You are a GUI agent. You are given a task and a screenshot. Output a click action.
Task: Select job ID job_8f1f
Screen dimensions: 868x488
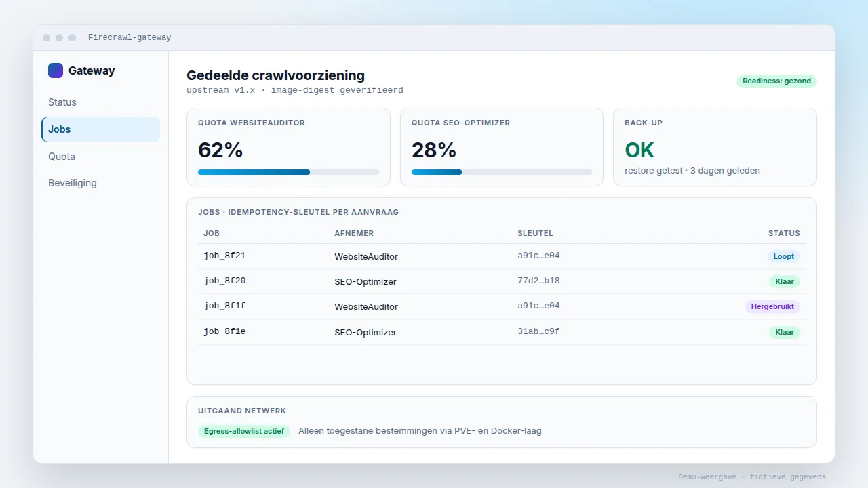[224, 306]
